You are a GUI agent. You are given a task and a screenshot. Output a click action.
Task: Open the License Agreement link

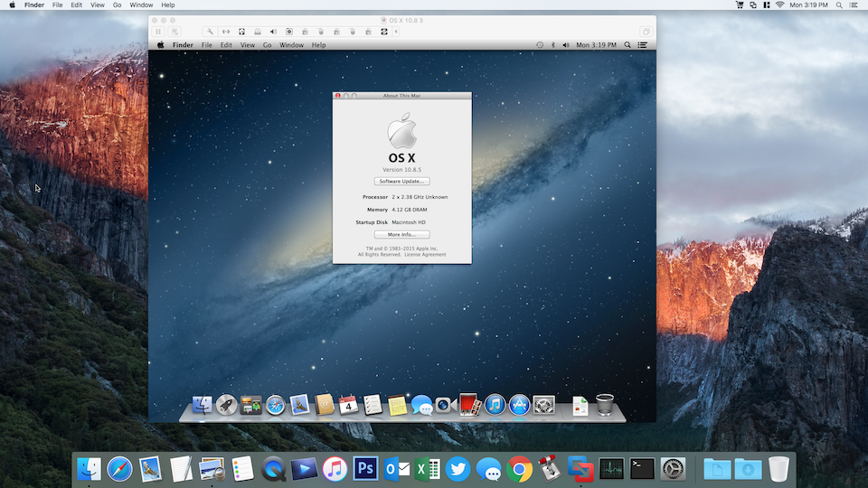[425, 255]
